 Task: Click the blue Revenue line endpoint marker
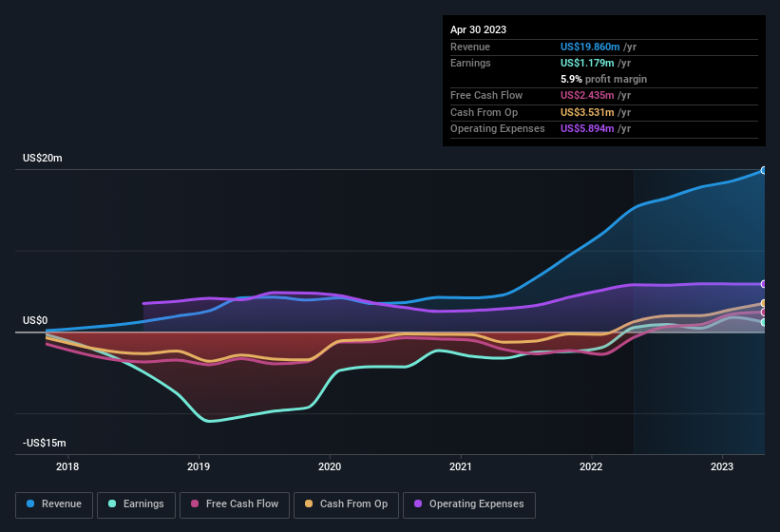point(764,170)
